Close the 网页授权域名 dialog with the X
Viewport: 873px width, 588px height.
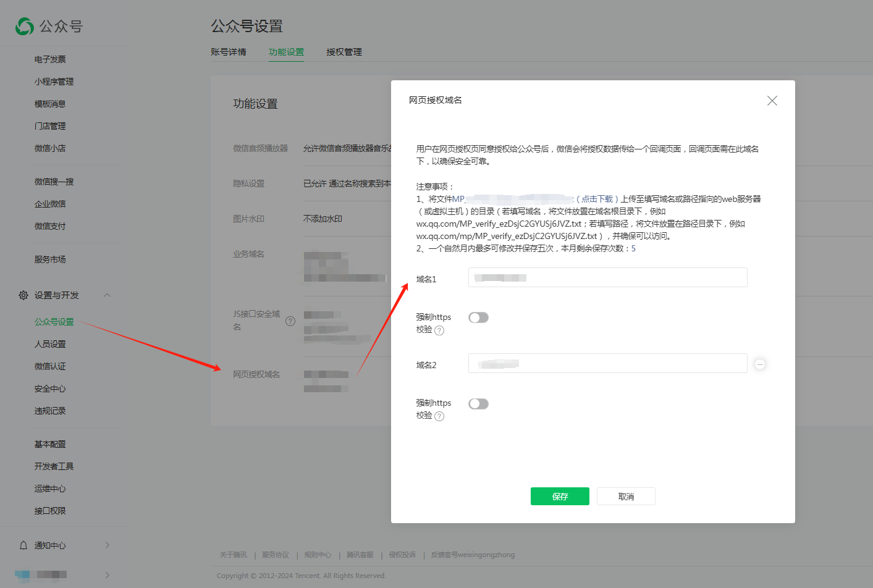772,101
